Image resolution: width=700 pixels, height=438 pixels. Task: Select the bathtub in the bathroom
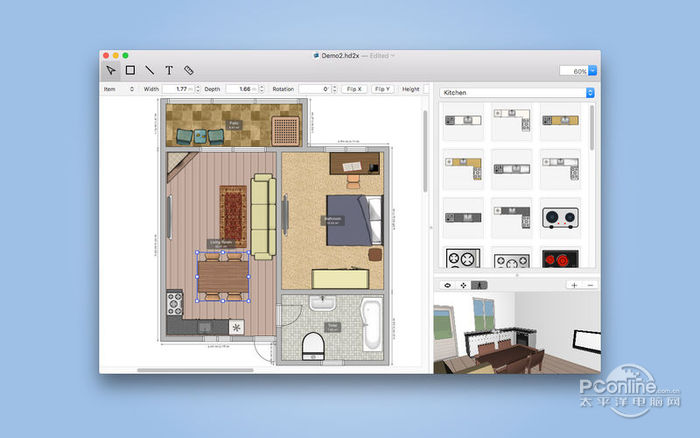tap(372, 324)
